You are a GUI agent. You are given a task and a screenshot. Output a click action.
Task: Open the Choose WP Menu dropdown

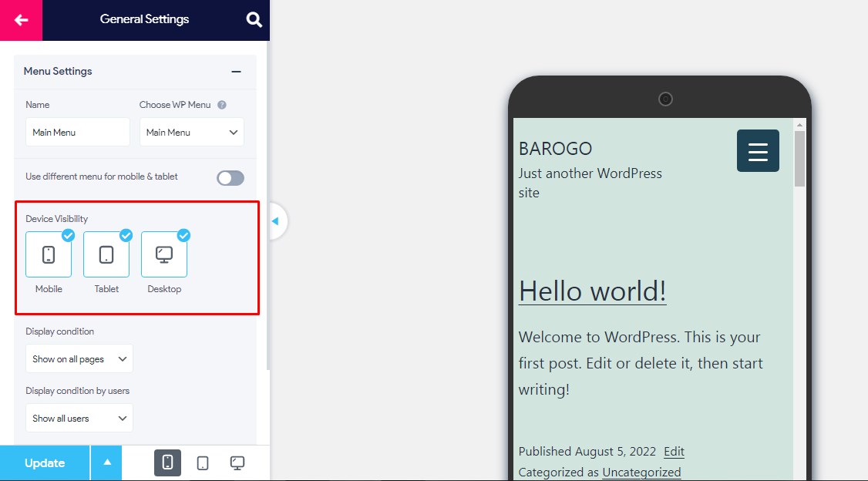click(191, 132)
